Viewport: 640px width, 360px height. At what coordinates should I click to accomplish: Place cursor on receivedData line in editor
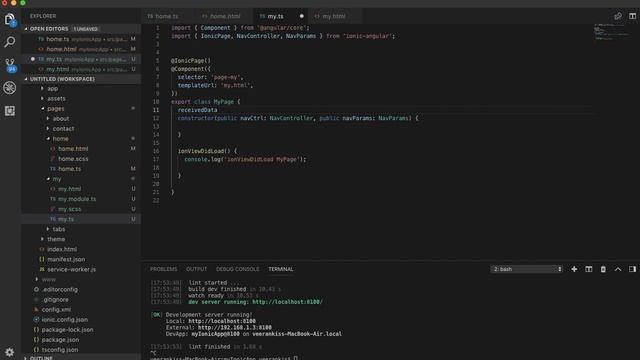click(197, 110)
